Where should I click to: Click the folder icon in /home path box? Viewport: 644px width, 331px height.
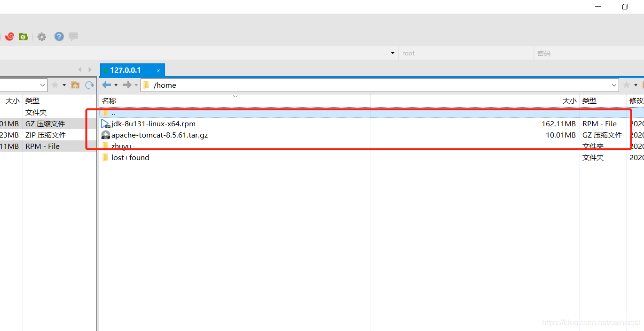pos(146,85)
